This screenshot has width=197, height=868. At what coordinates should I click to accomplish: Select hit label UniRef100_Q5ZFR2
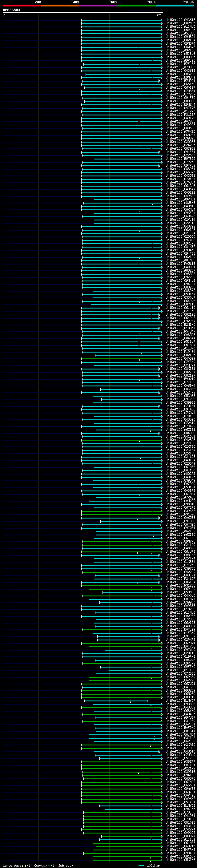(x=180, y=393)
